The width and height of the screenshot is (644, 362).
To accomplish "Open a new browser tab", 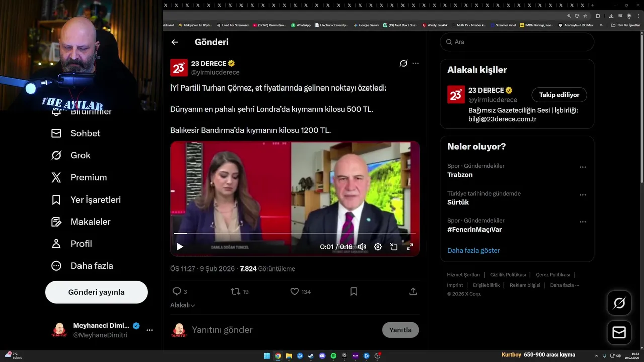I will click(x=593, y=5).
